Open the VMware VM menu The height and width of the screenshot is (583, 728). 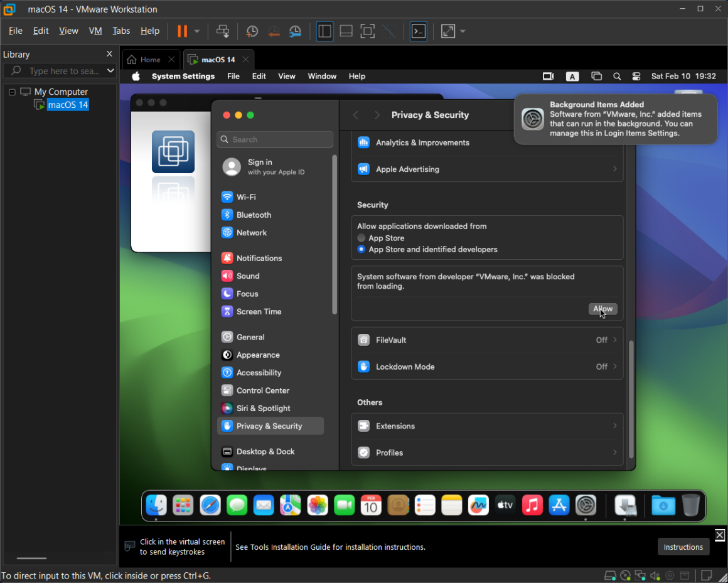pos(95,31)
